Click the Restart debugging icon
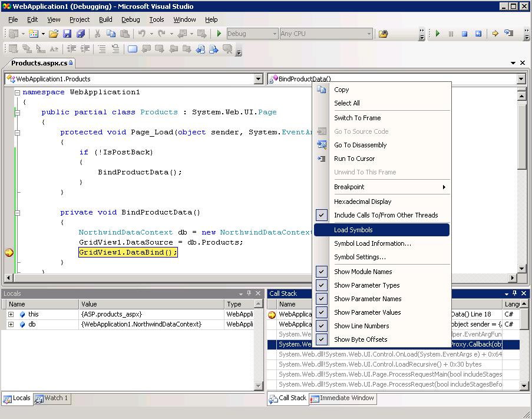This screenshot has width=532, height=419. click(x=478, y=34)
